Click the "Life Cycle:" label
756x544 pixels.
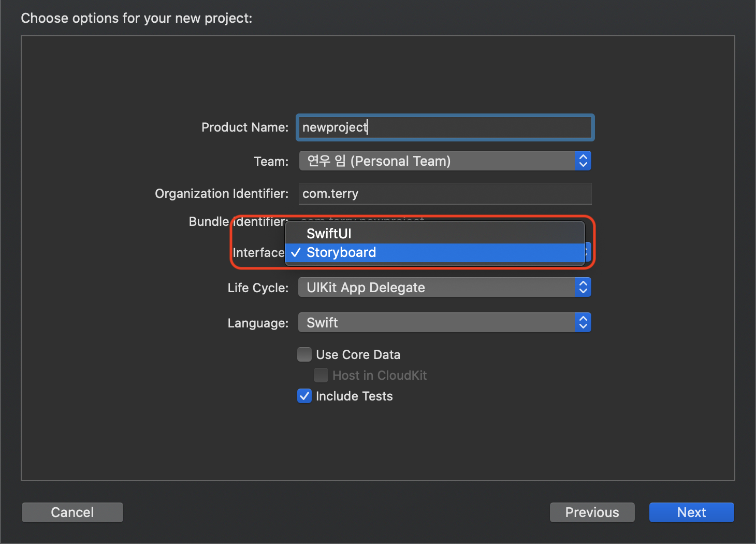click(x=258, y=288)
